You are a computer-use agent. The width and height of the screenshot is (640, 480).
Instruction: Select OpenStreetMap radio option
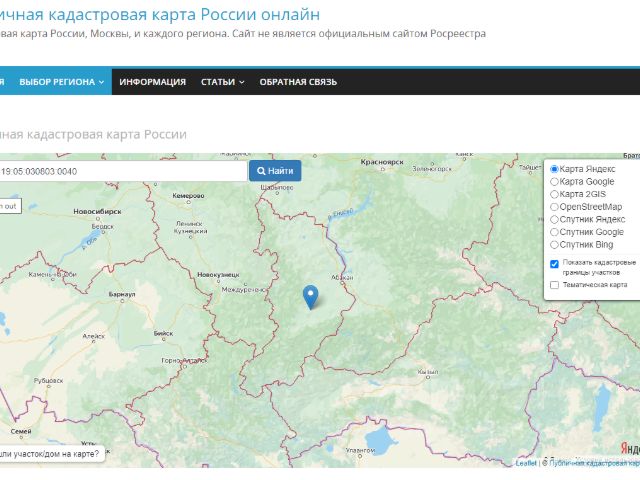[554, 207]
